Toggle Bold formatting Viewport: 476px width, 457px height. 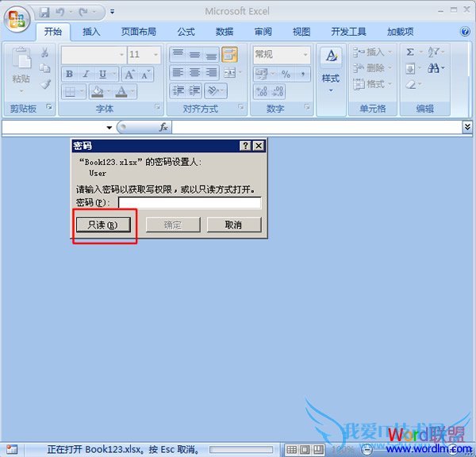(x=69, y=74)
